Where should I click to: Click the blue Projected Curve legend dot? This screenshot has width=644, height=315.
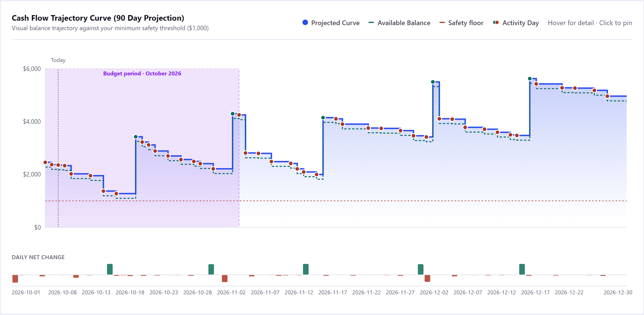(x=305, y=23)
